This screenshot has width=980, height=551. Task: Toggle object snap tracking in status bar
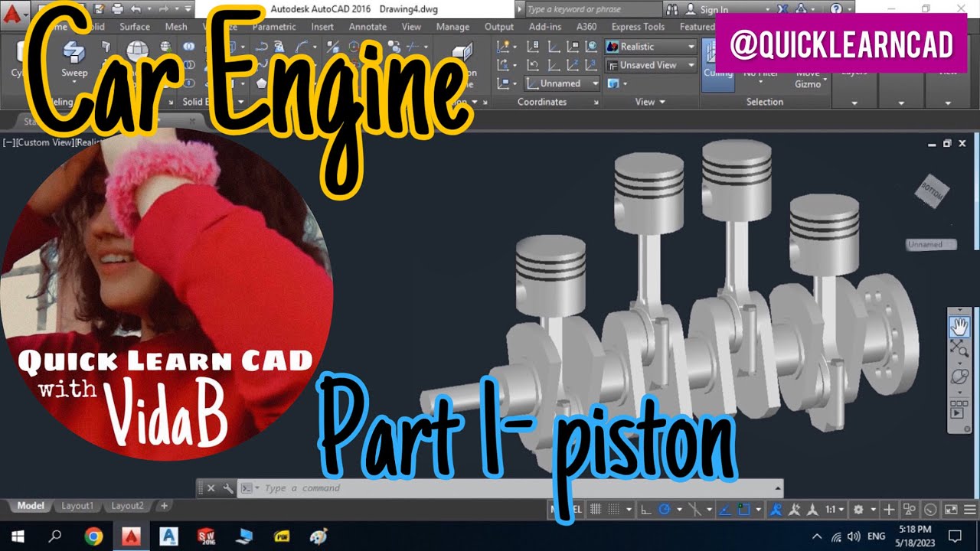724,510
